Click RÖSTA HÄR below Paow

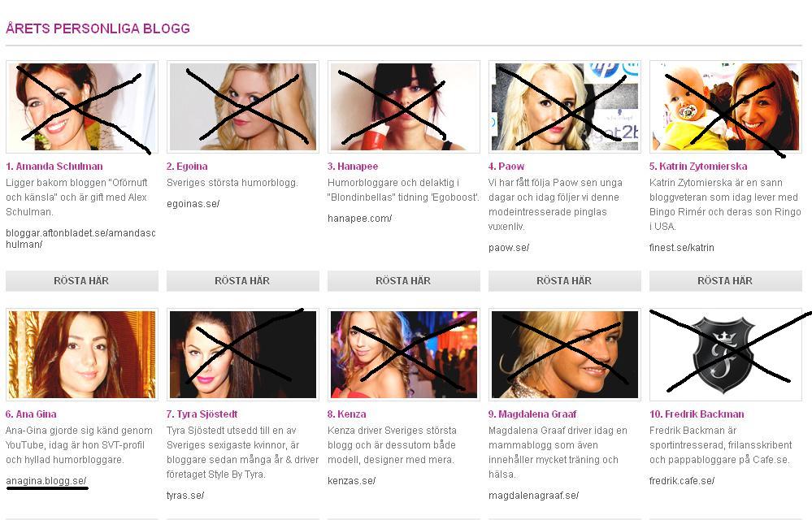click(x=564, y=280)
